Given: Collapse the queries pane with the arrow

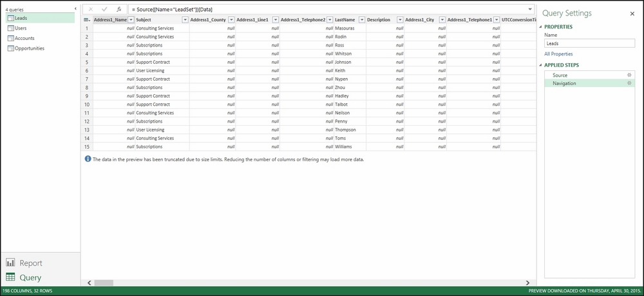Looking at the screenshot, I should tap(76, 9).
